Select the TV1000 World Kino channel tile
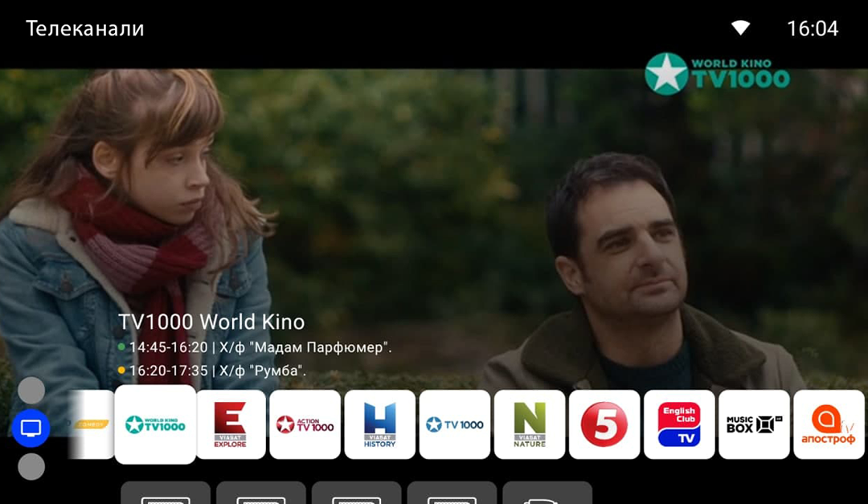 [x=155, y=424]
